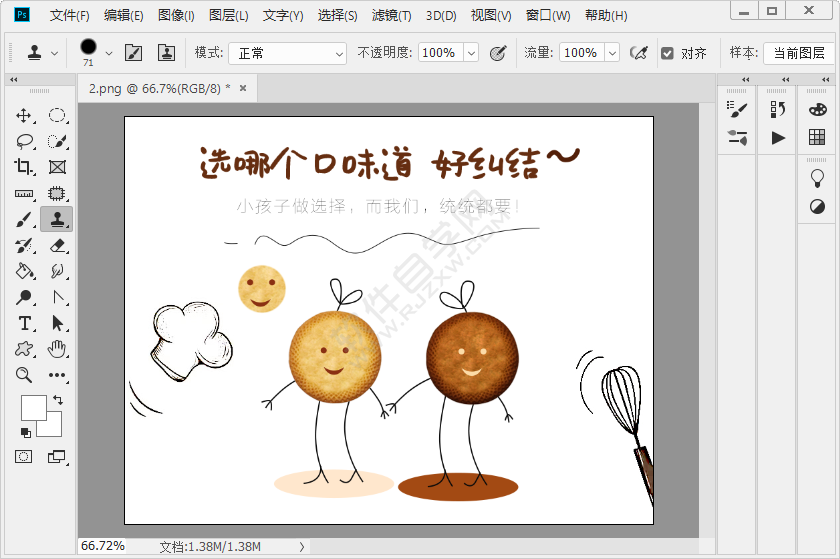The image size is (840, 559).
Task: Choose the Horizontal Type tool
Action: (x=24, y=323)
